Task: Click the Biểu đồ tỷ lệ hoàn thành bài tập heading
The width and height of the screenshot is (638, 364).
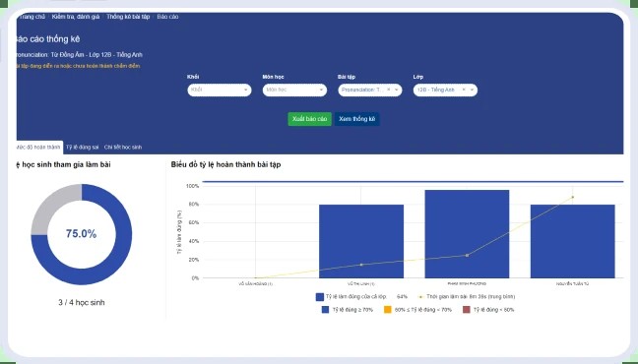Action: pyautogui.click(x=225, y=164)
